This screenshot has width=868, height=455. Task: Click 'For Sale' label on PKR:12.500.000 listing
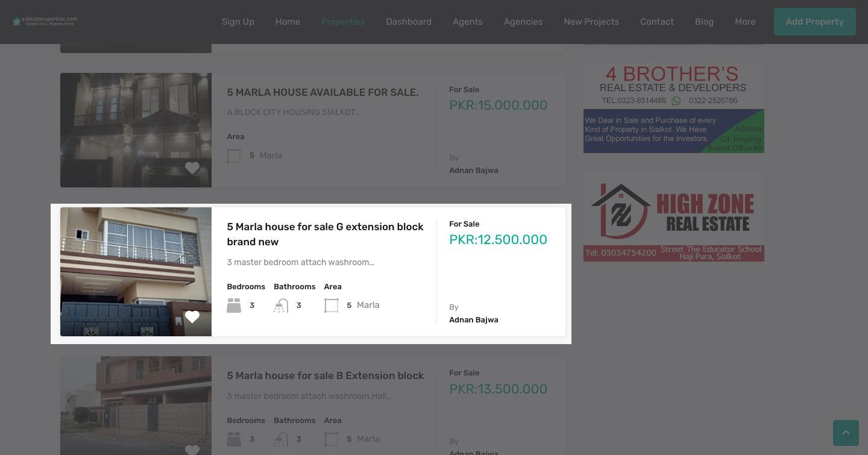[464, 224]
